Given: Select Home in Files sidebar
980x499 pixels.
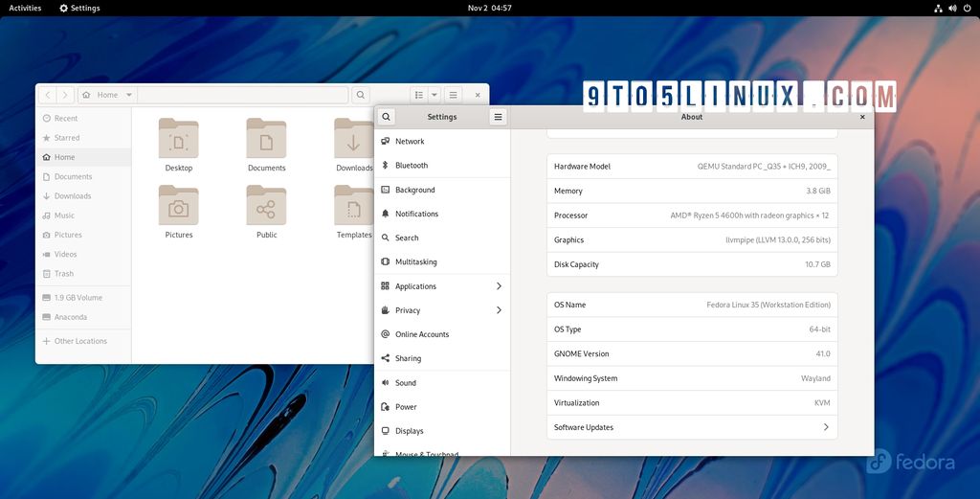Looking at the screenshot, I should tap(83, 157).
